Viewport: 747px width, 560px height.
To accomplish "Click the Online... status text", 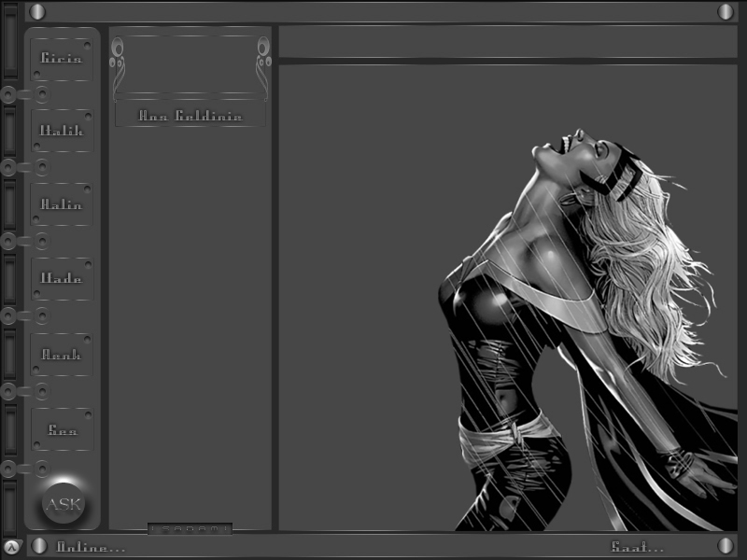I will [x=91, y=547].
